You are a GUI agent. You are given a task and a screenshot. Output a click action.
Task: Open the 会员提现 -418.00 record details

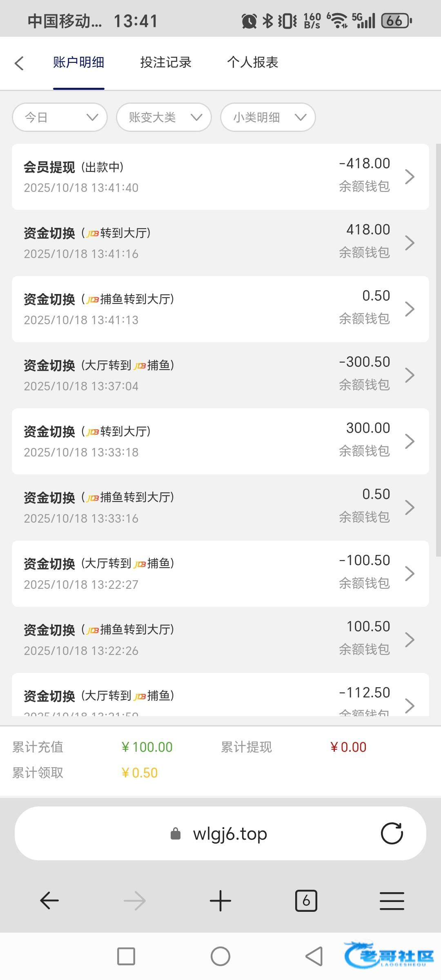[220, 177]
